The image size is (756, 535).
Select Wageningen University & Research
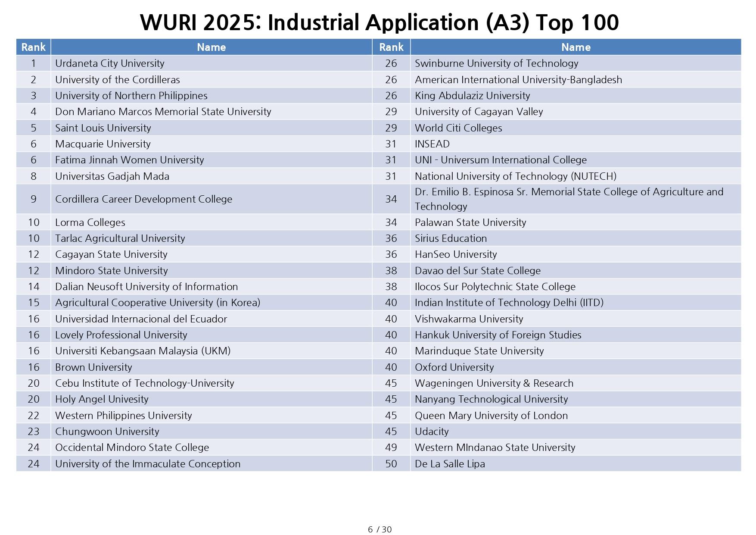[494, 383]
